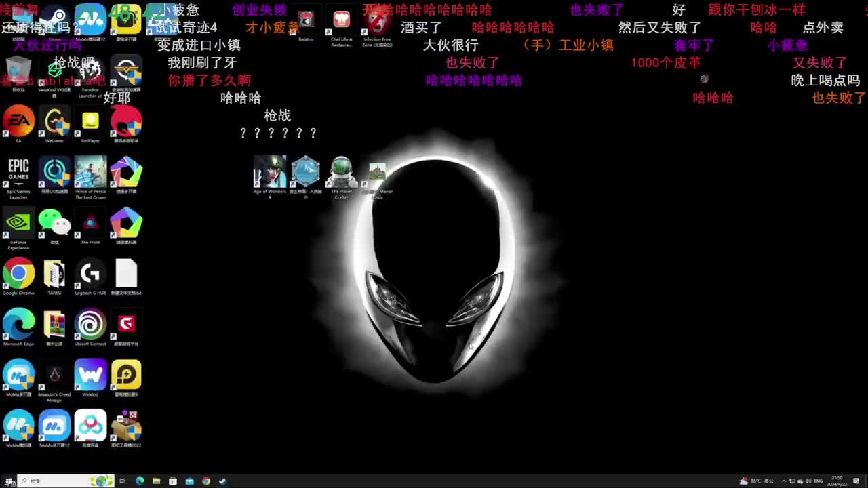Open the taskbar clock and calendar
868x488 pixels.
pos(835,481)
